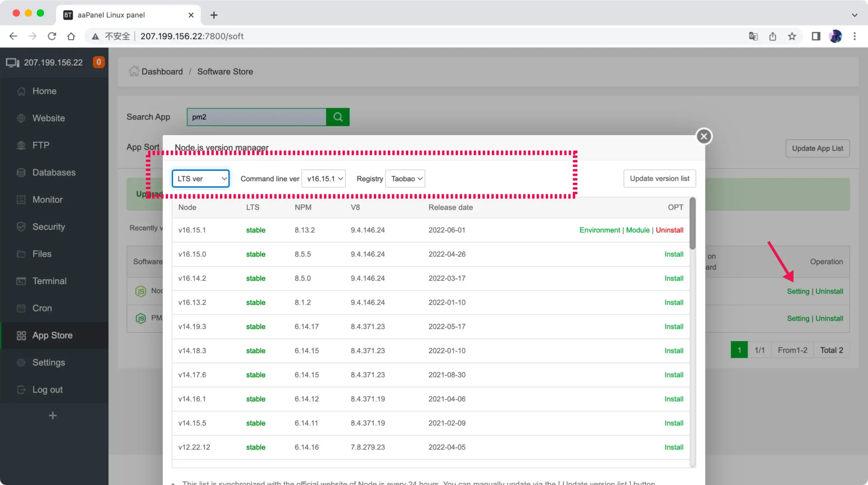The height and width of the screenshot is (485, 868).
Task: Click the tab search chevron
Action: tap(854, 15)
